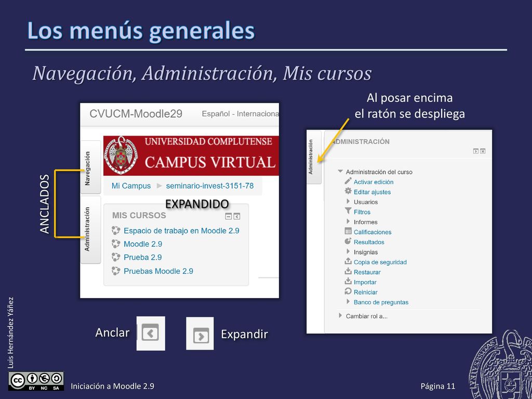532x399 pixels.
Task: Click the download icon beside Restaurar
Action: [348, 271]
